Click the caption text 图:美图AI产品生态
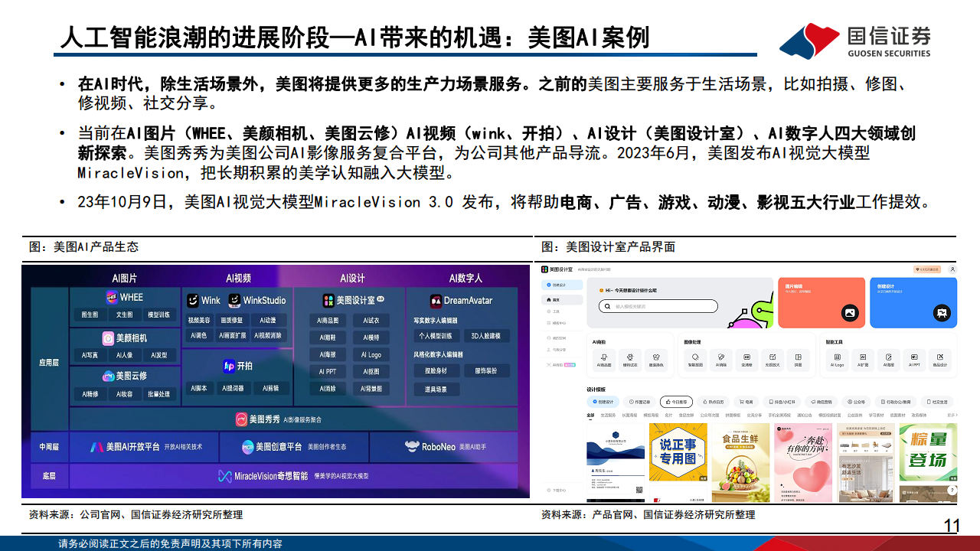 pos(83,247)
